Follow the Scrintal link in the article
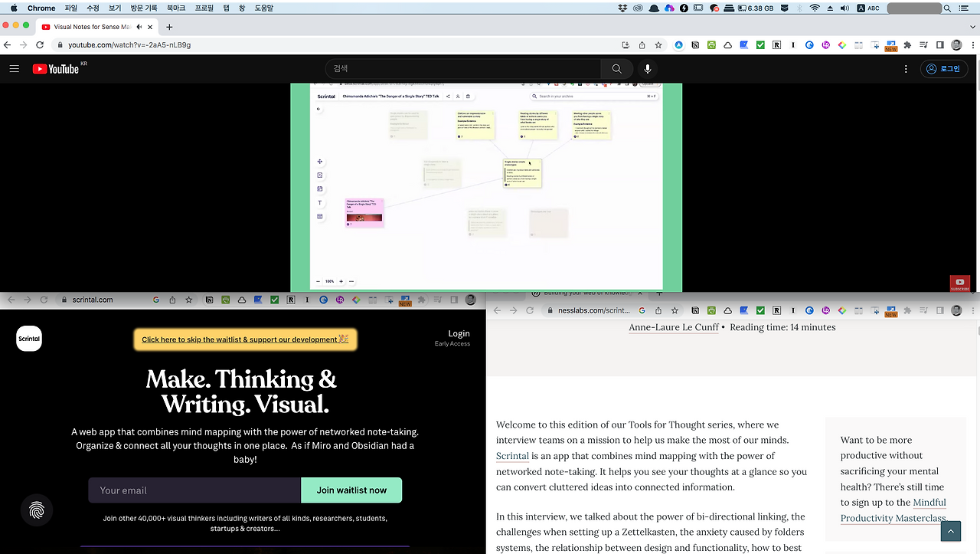The height and width of the screenshot is (554, 980). [x=512, y=456]
